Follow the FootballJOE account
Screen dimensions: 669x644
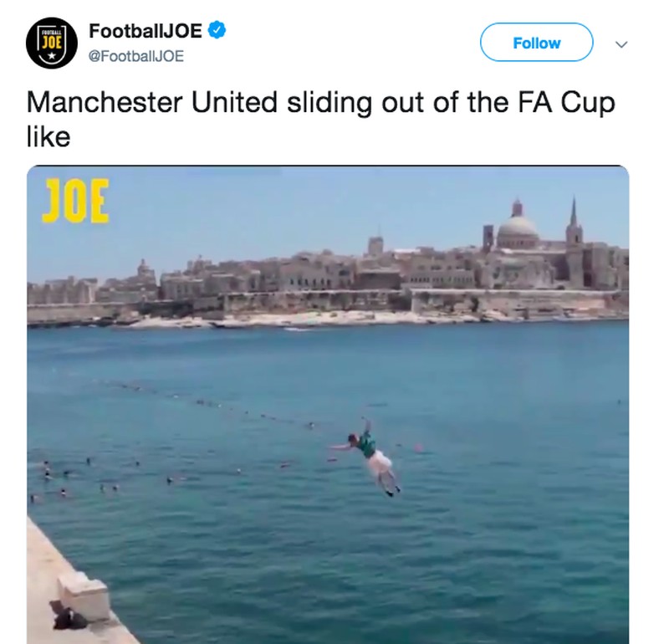pyautogui.click(x=536, y=43)
